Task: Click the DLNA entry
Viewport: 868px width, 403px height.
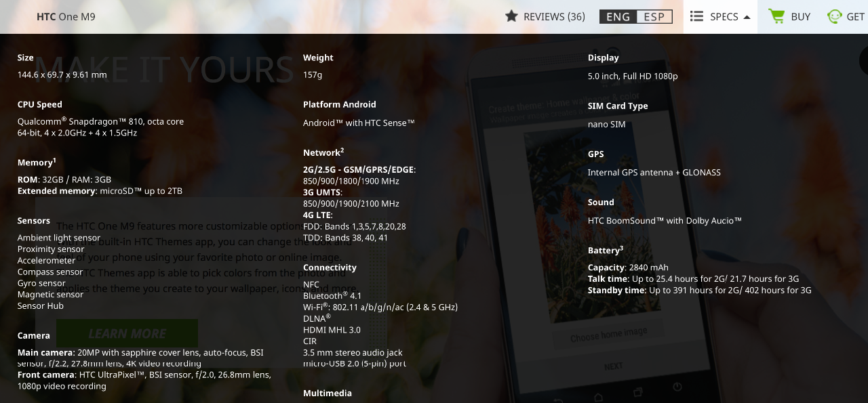Action: (x=317, y=318)
